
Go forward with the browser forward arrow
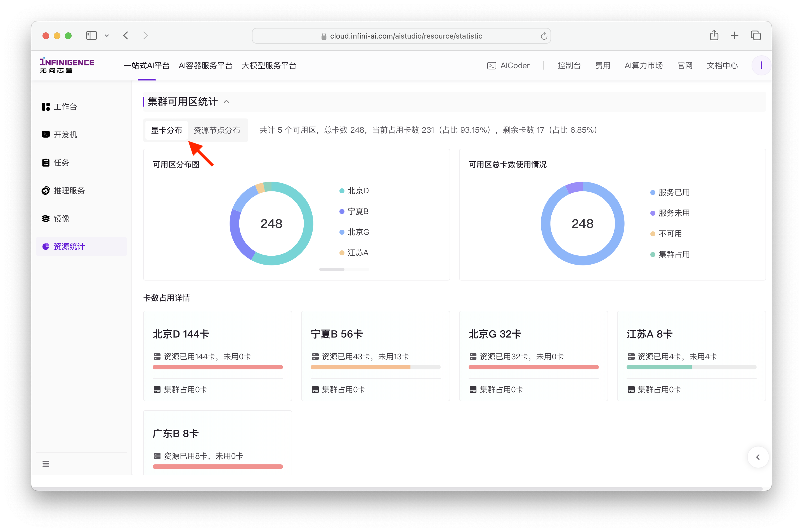click(x=146, y=36)
